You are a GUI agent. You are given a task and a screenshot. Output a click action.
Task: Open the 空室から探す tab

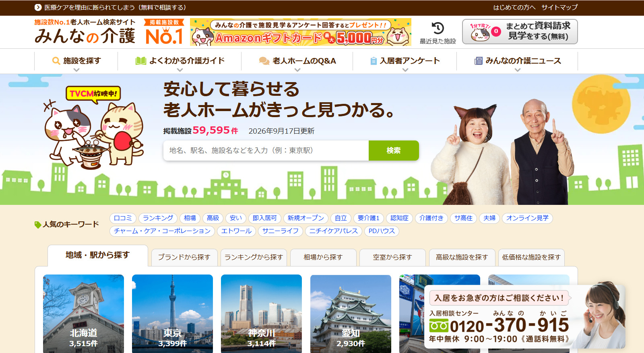pyautogui.click(x=392, y=257)
